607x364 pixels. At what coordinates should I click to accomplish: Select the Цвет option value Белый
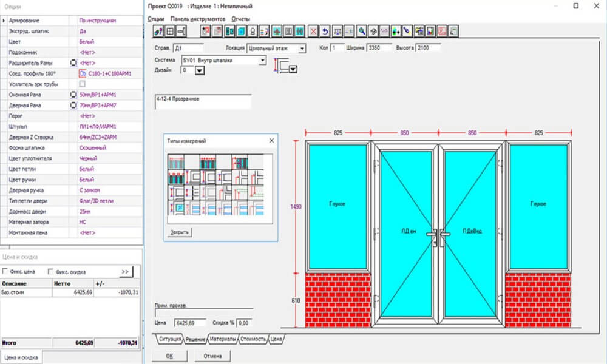pos(86,42)
